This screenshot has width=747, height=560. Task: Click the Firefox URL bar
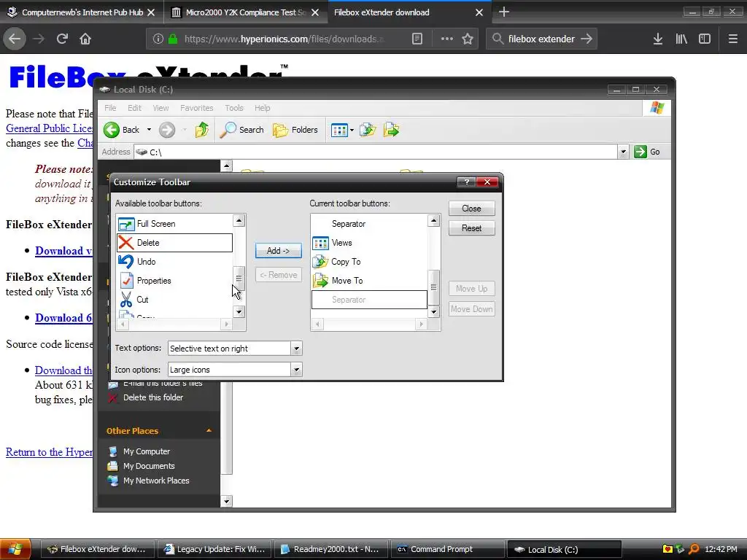283,39
